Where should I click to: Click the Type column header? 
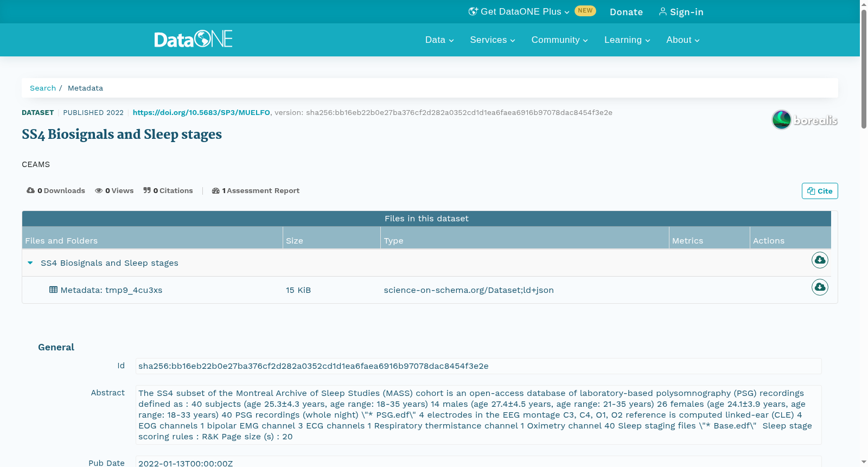(x=525, y=238)
